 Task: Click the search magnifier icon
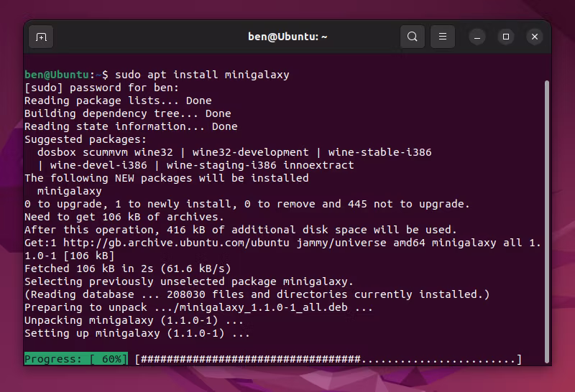pyautogui.click(x=412, y=37)
